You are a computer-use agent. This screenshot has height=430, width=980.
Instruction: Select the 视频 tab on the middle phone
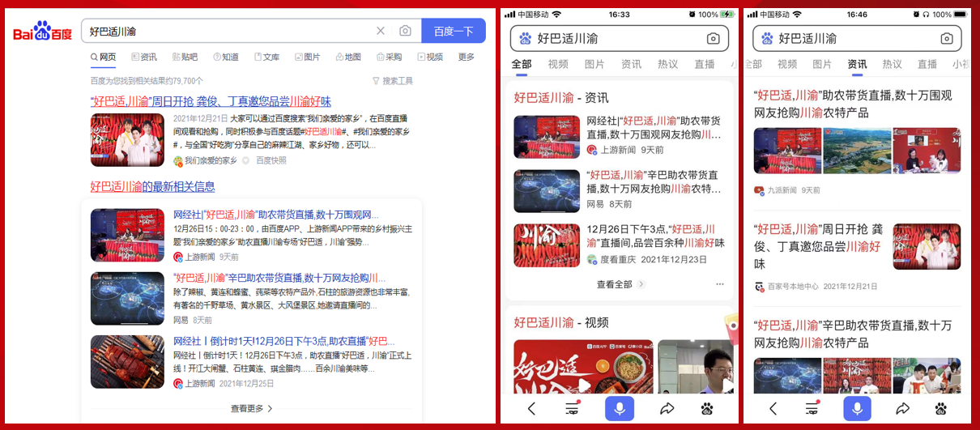[x=558, y=64]
